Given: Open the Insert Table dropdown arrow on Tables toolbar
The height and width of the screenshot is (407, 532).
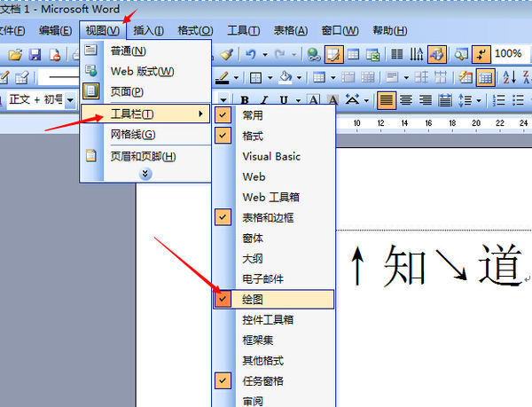Looking at the screenshot, I should pos(333,78).
